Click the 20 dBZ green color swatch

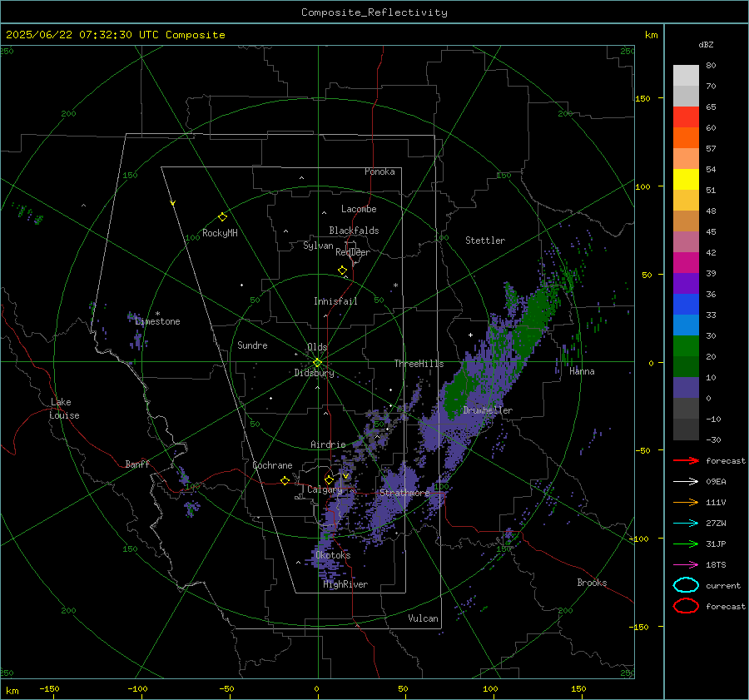coord(686,346)
